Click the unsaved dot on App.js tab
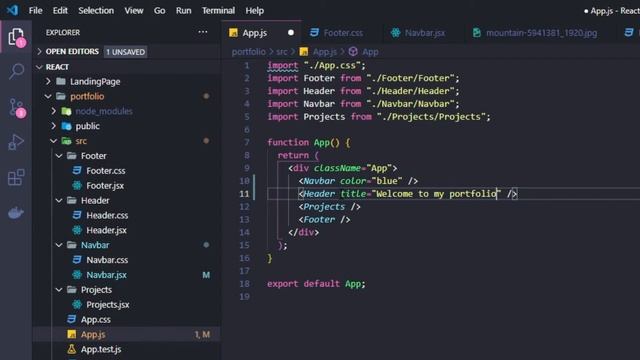Screen dimensions: 640x360 [291, 33]
